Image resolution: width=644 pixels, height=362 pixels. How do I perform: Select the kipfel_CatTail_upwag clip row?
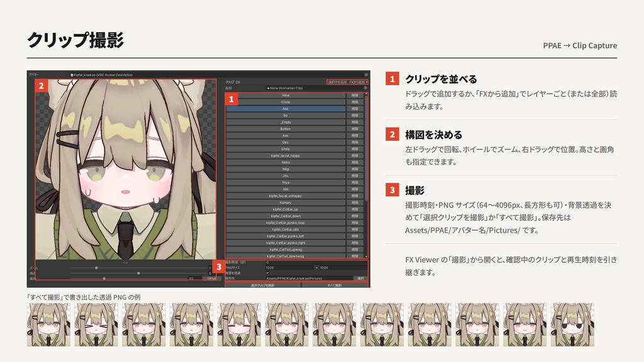(286, 249)
